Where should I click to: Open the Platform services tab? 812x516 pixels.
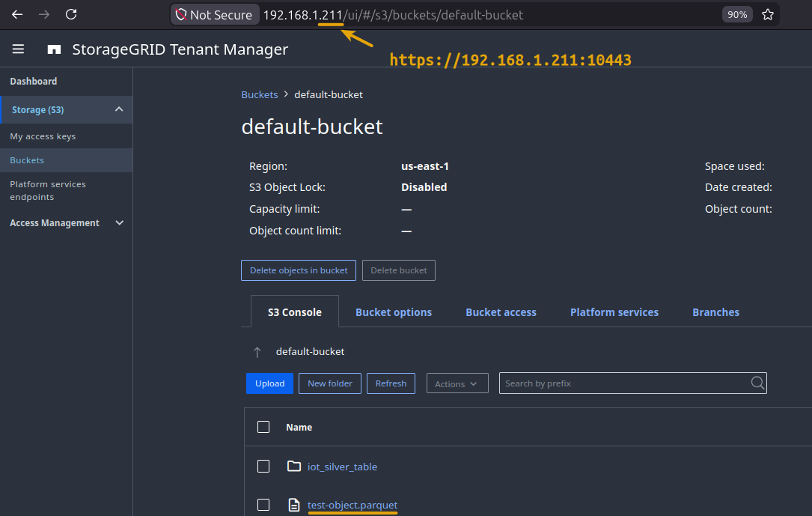click(614, 312)
